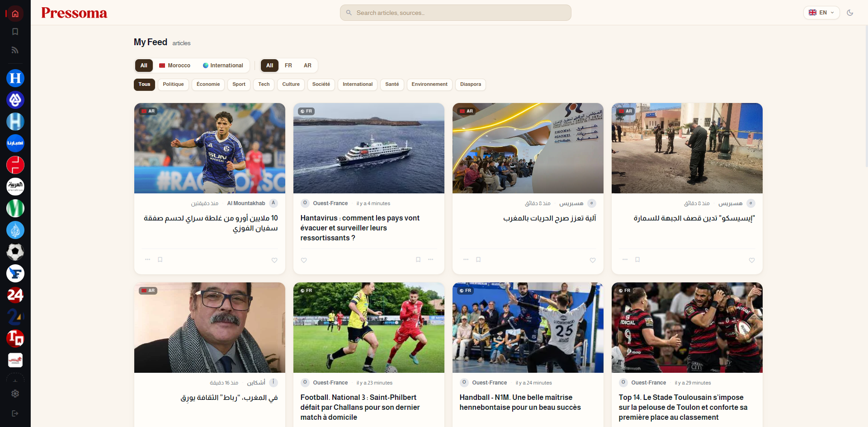The image size is (868, 427).
Task: Select the red TQ source icon
Action: click(15, 338)
